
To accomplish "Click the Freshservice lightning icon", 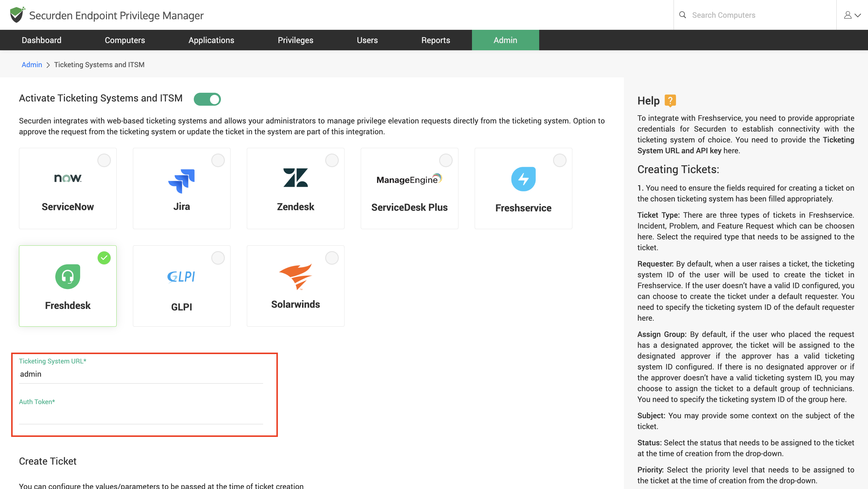I will (523, 179).
